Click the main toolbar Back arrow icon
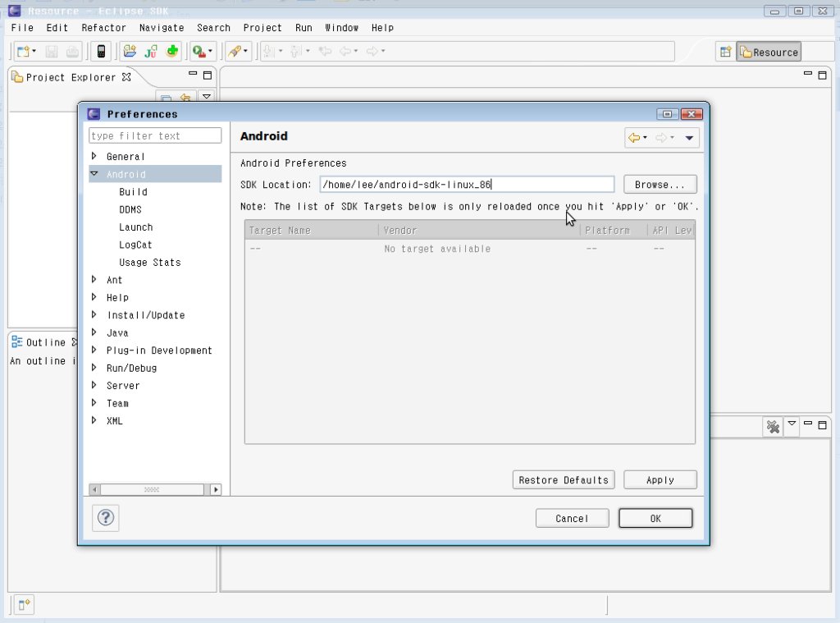 click(345, 52)
